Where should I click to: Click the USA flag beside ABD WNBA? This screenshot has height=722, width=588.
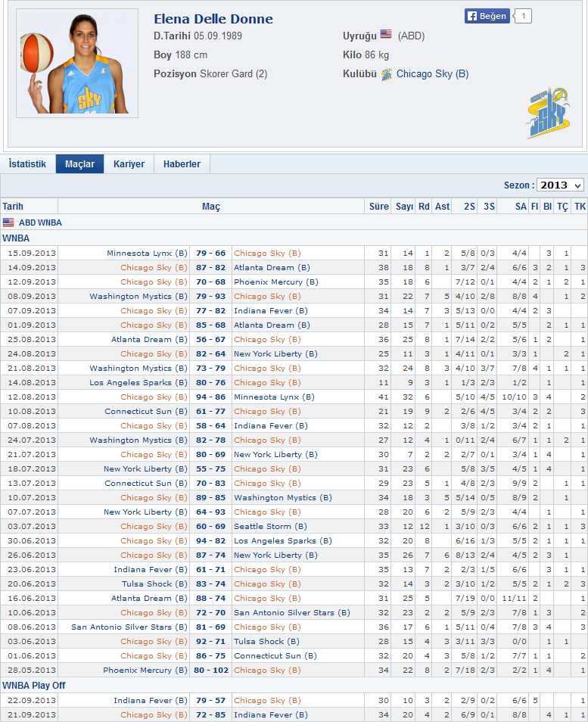[8, 223]
